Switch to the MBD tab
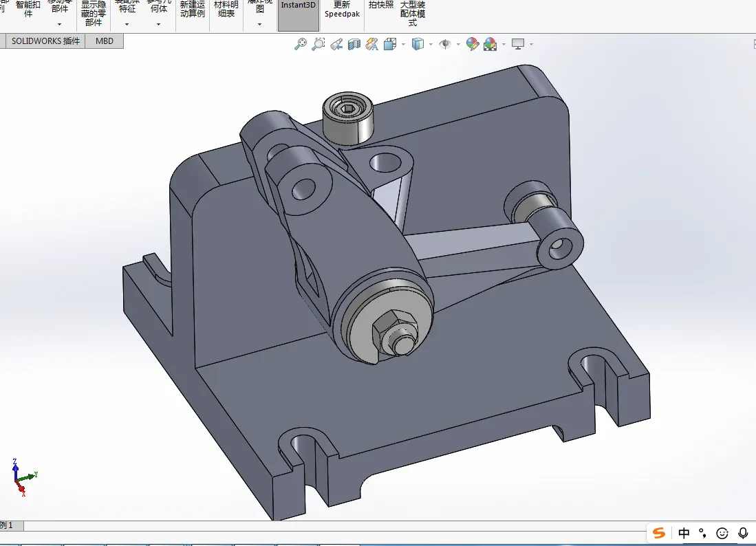Viewport: 756px width, 546px height. coord(104,41)
